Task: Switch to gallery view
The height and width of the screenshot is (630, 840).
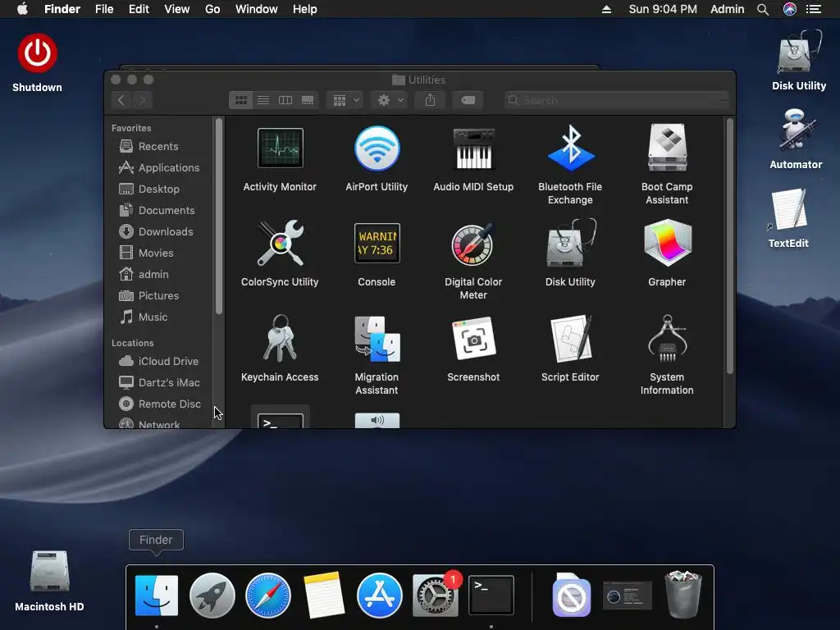Action: click(308, 100)
